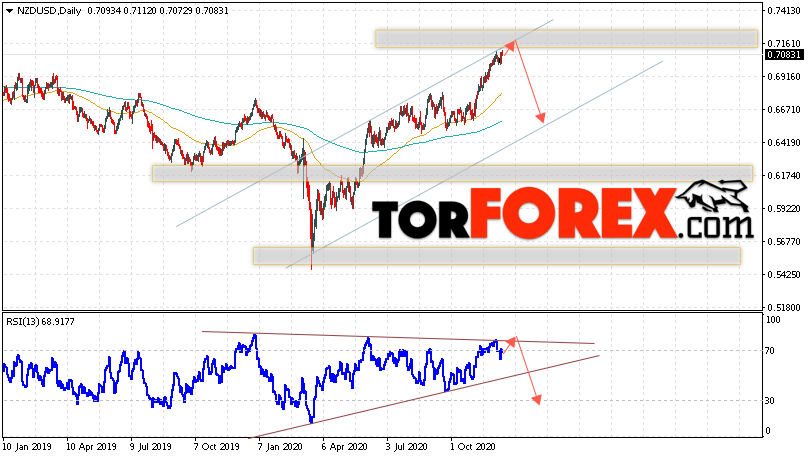
Task: Open the NZDUSD chart menu arrow
Action: coord(9,11)
